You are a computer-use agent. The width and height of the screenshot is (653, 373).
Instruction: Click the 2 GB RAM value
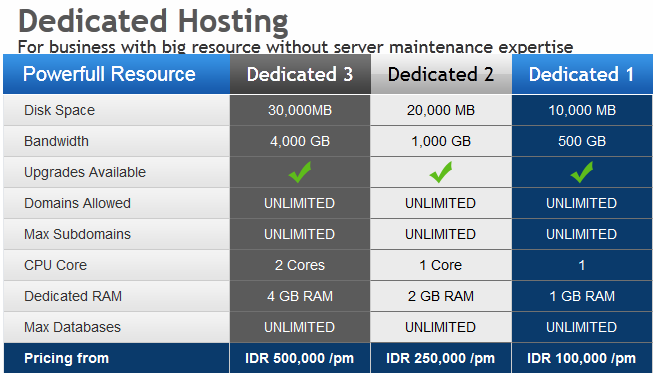click(441, 296)
